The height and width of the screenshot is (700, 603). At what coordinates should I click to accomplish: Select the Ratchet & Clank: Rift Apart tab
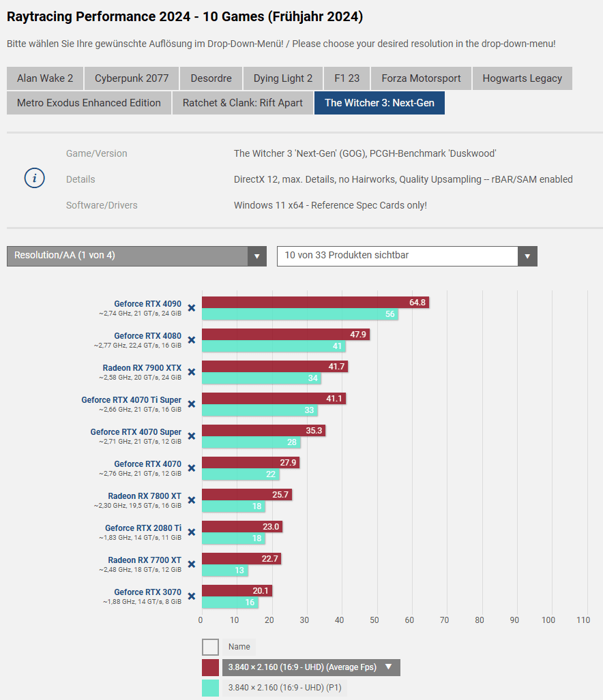(x=243, y=103)
